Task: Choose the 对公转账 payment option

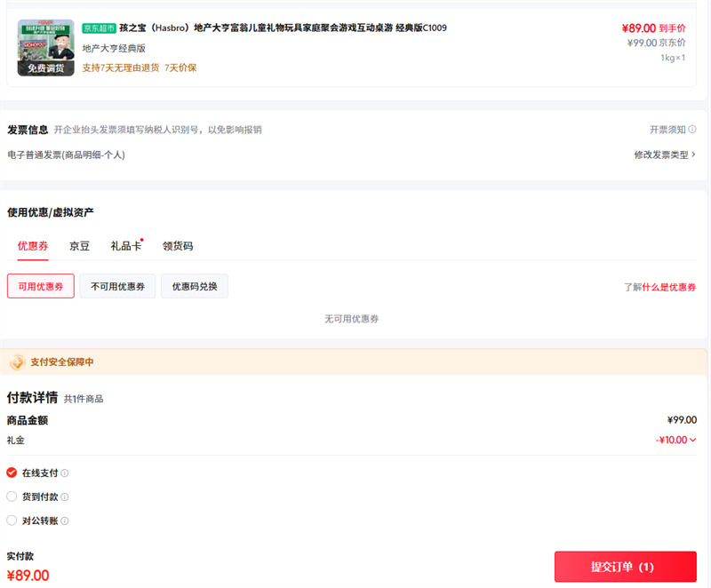Action: (x=12, y=520)
